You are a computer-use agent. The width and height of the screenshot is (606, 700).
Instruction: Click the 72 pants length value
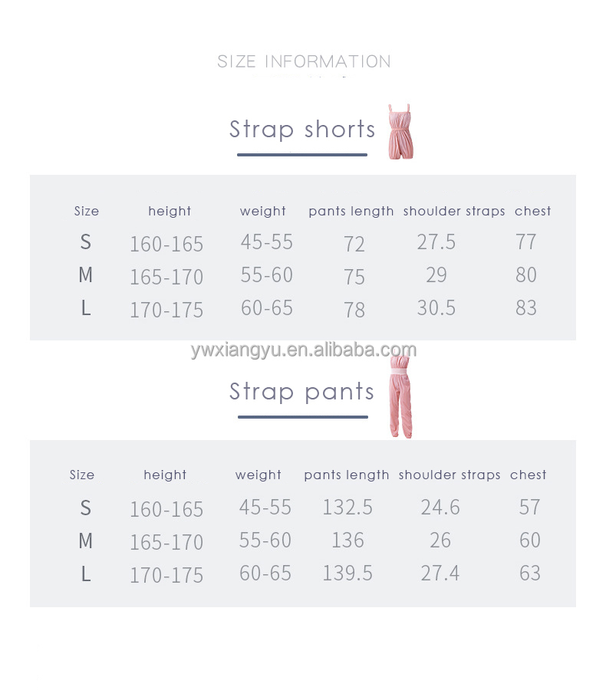pos(354,244)
